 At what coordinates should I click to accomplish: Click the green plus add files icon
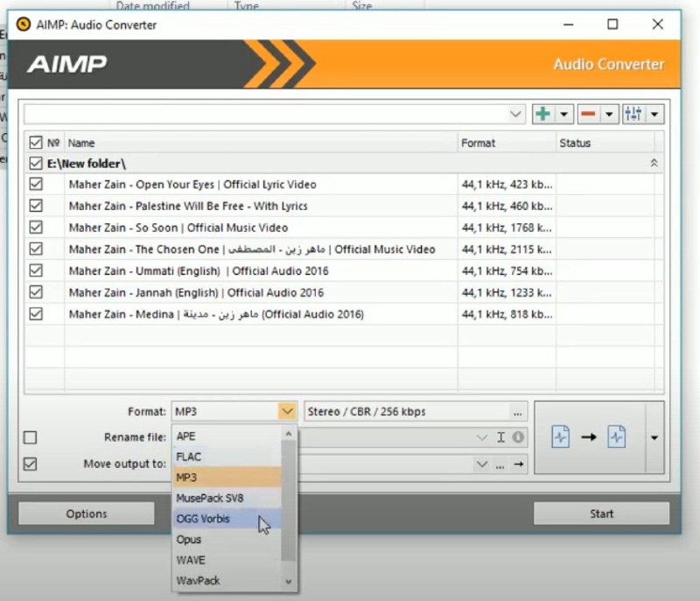[x=543, y=114]
